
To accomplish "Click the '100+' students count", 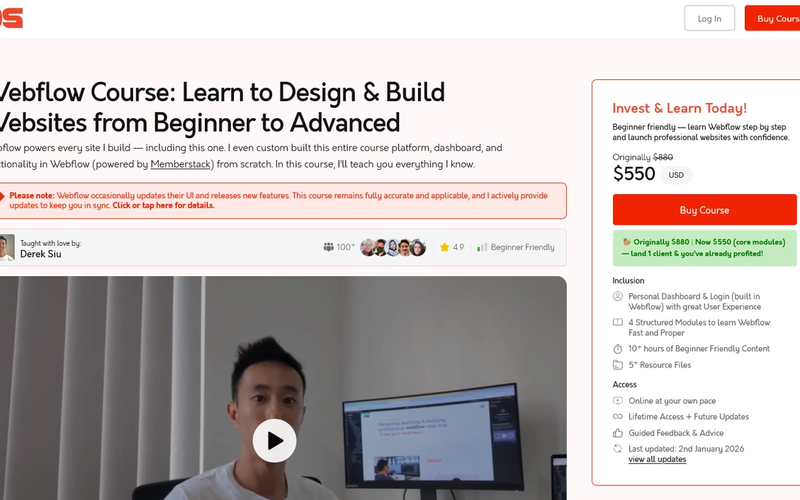I will [x=345, y=247].
